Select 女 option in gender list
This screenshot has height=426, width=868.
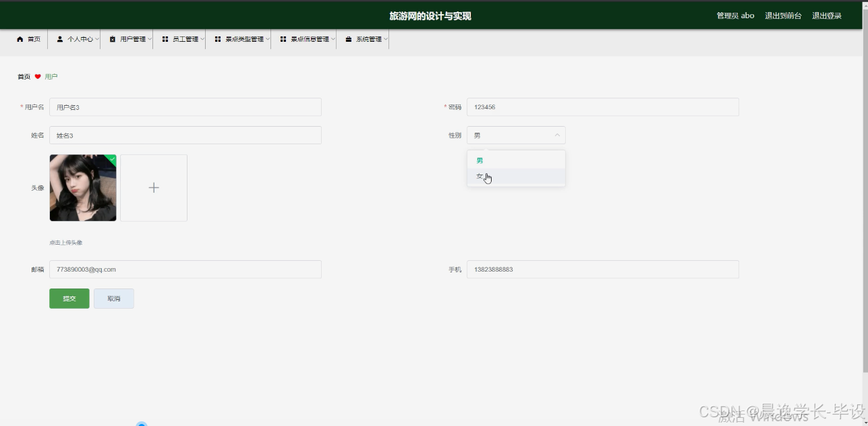pyautogui.click(x=479, y=175)
